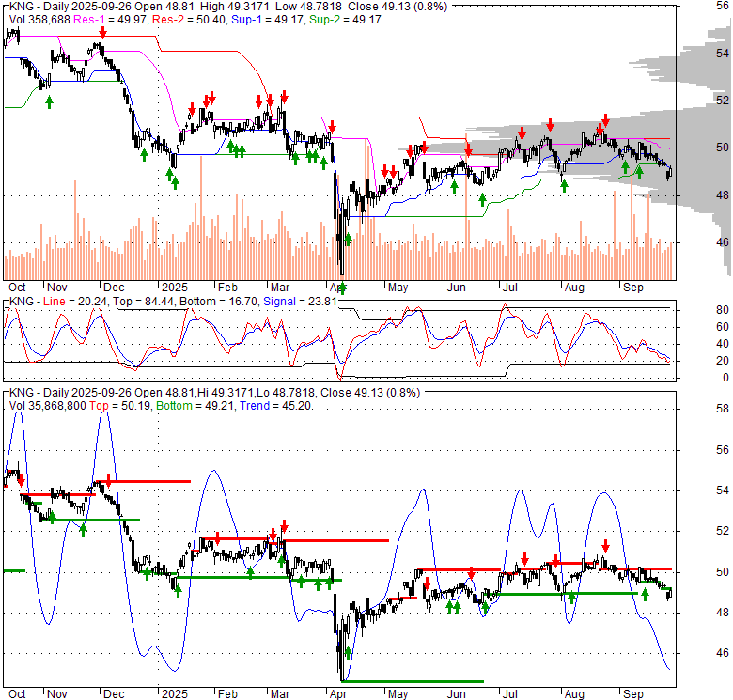
Task: Click 'Dec' on the bottom chart time axis
Action: pyautogui.click(x=114, y=694)
